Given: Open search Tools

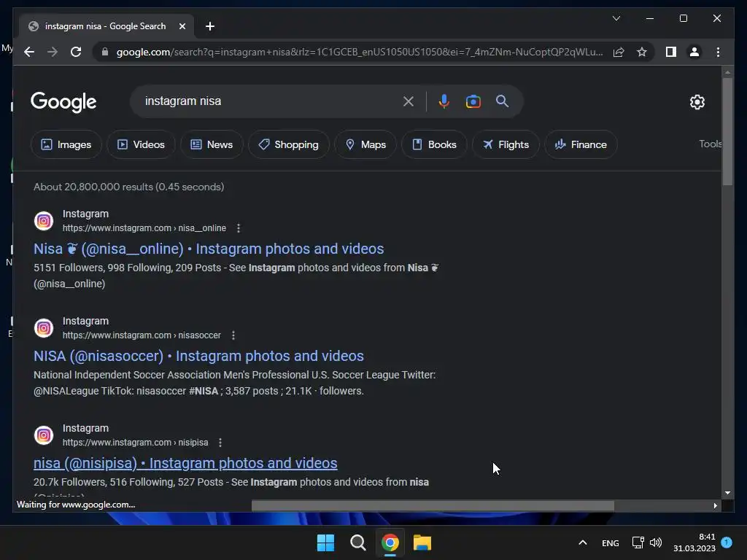Looking at the screenshot, I should (x=710, y=144).
